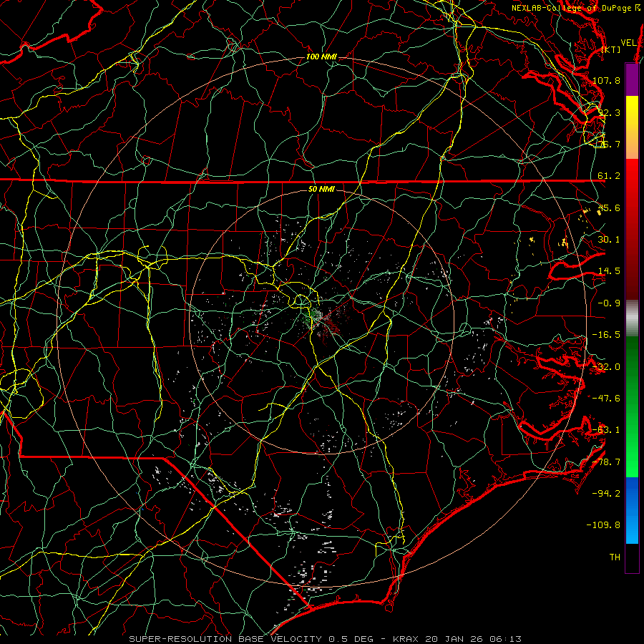
Task: Select the blue color bar segment
Action: coord(632,510)
